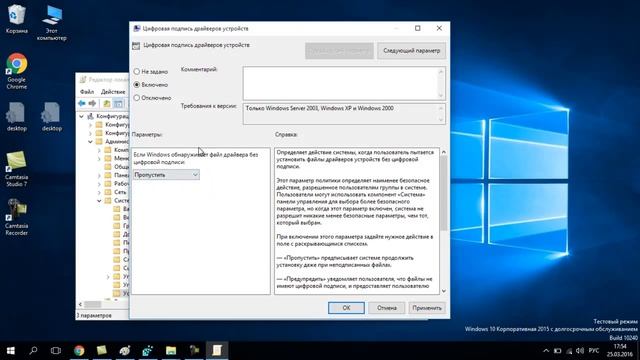Click the Back arrow in the editor toolbar
Screen dimensions: 640x360
[82, 104]
